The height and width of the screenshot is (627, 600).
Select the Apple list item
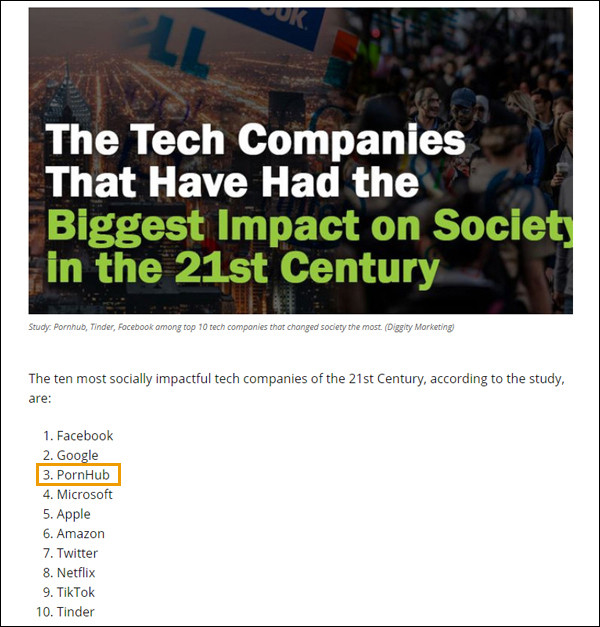click(73, 514)
